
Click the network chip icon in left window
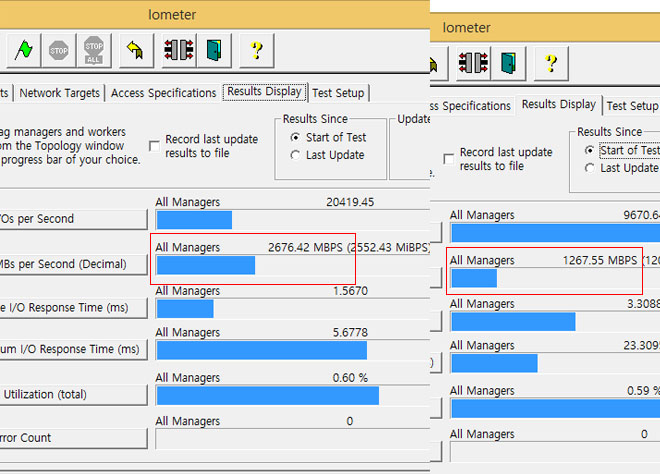click(x=180, y=48)
